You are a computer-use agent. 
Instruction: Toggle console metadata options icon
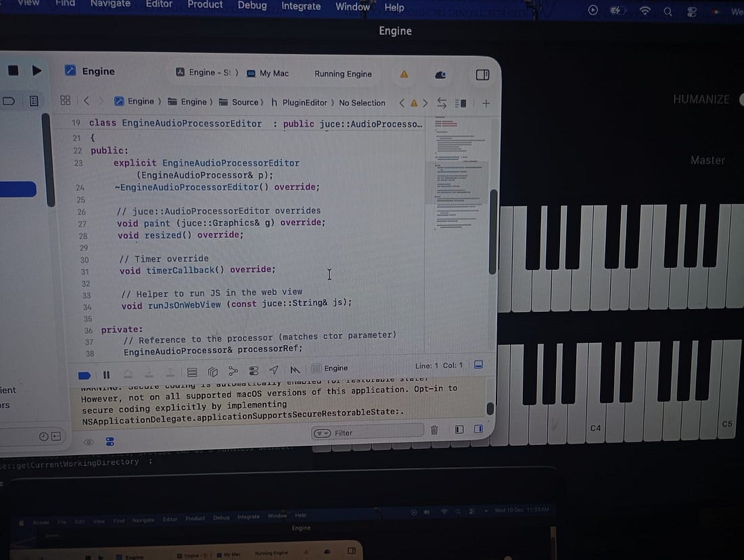pos(110,442)
